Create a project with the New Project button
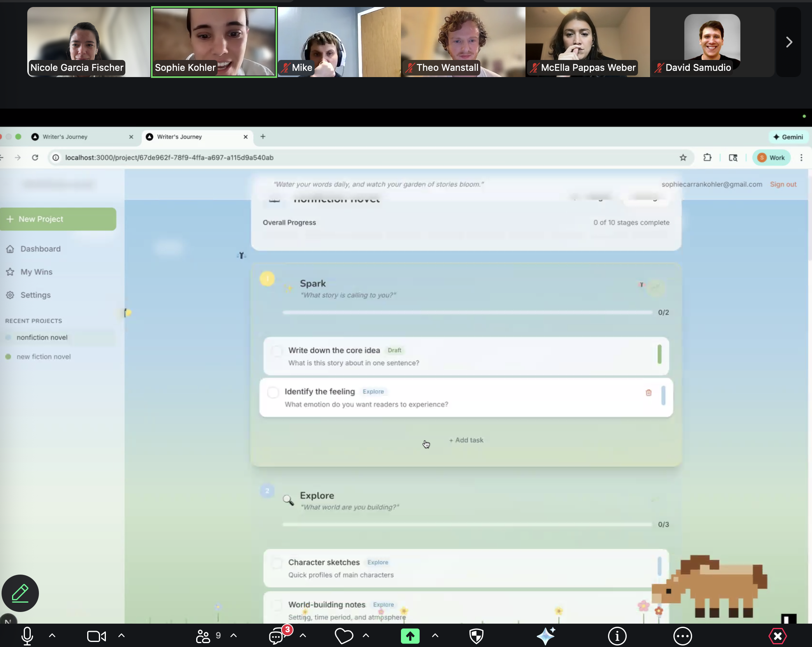 coord(58,219)
